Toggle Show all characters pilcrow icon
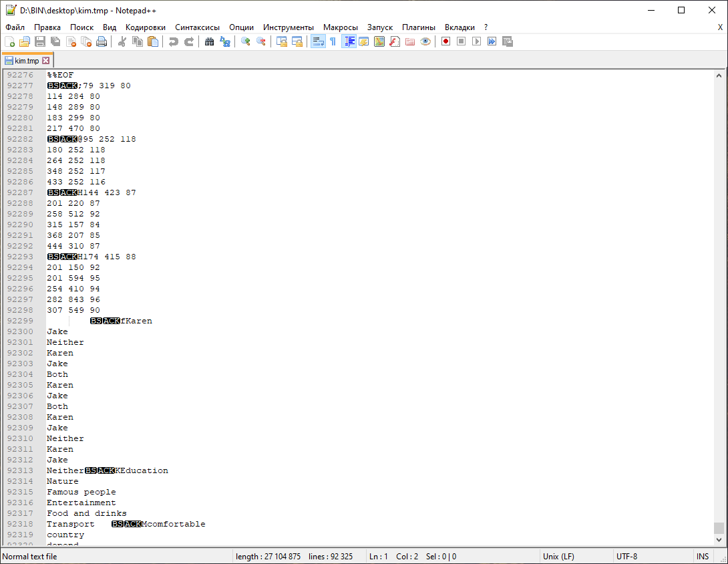 tap(333, 42)
